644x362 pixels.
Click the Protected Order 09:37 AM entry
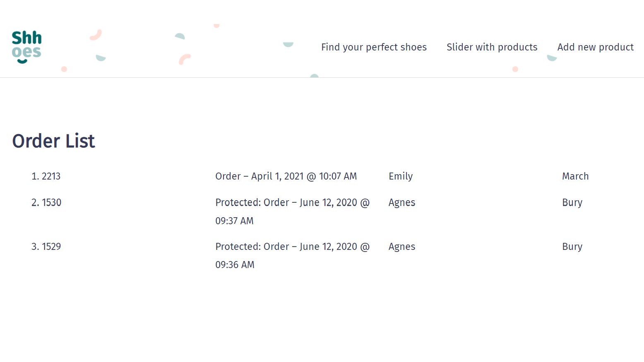(x=292, y=211)
